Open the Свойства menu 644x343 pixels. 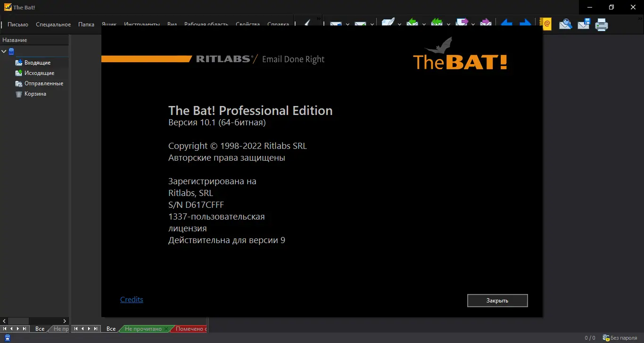pos(248,24)
